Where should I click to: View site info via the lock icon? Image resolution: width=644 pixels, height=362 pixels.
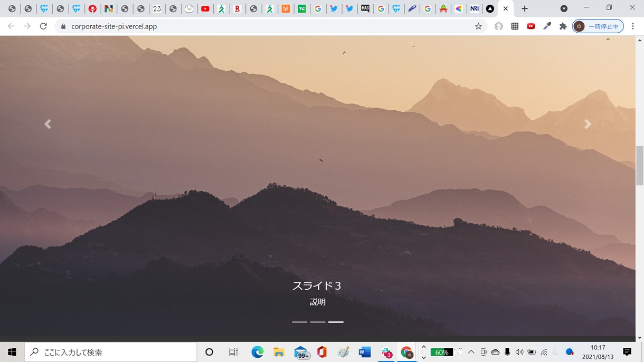(63, 26)
